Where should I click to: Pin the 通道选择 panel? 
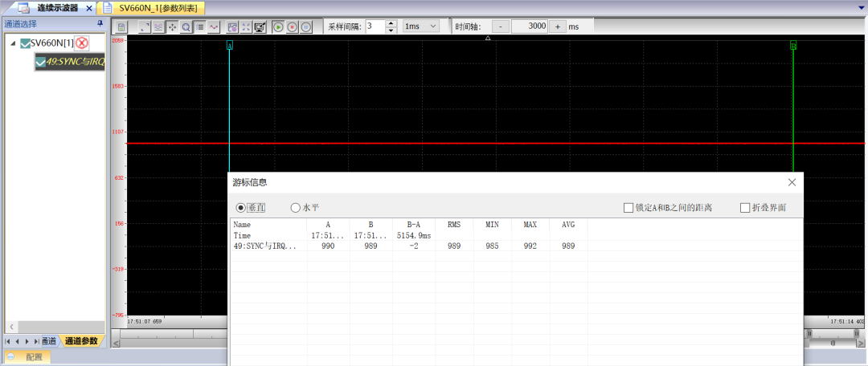pyautogui.click(x=100, y=23)
